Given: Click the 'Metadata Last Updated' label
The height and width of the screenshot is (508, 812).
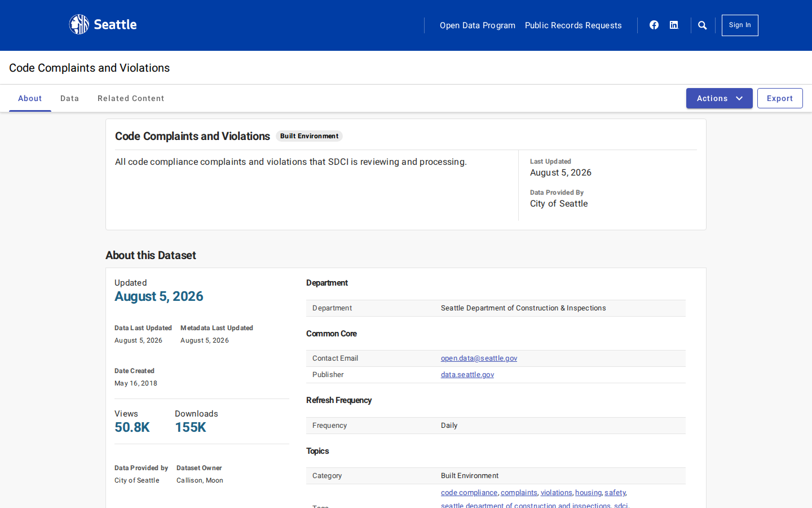Looking at the screenshot, I should point(217,328).
